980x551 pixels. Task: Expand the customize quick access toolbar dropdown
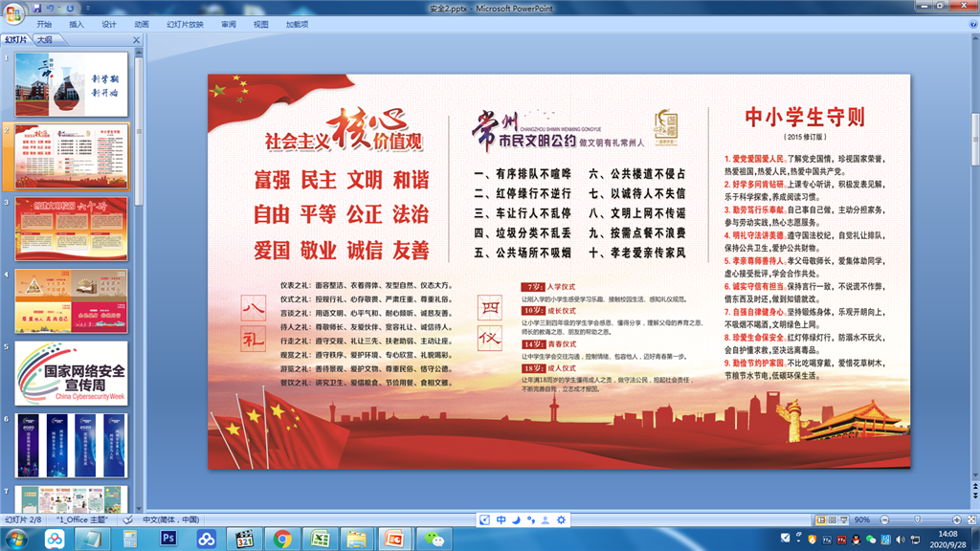[87, 8]
